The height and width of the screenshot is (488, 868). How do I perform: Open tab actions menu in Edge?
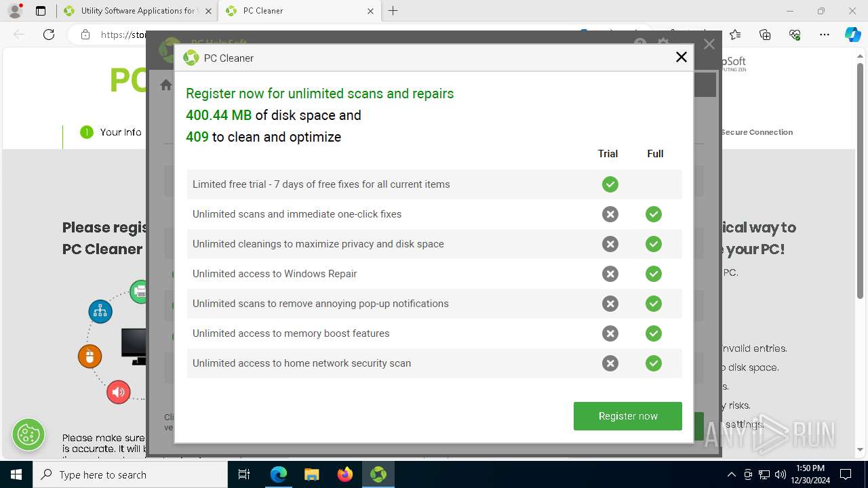(x=40, y=11)
